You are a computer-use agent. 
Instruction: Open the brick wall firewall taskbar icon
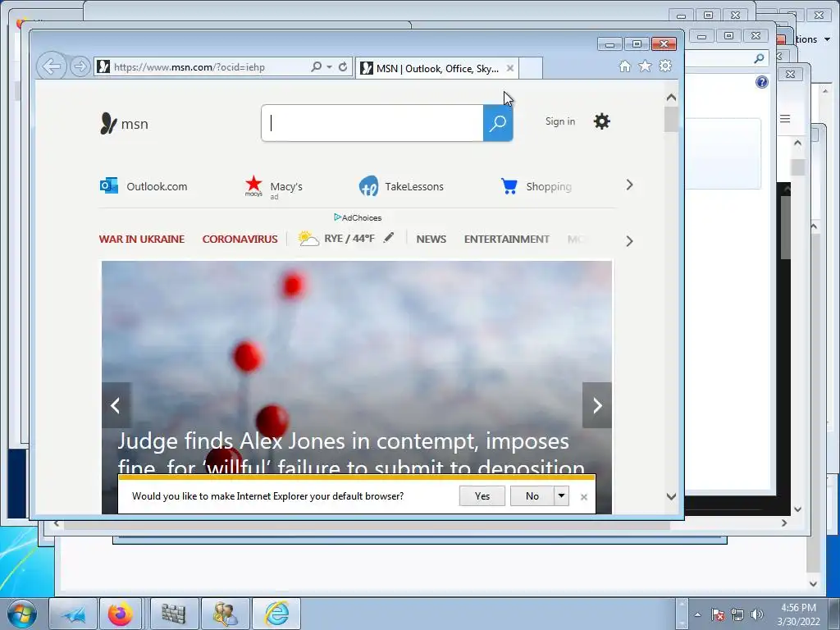click(174, 614)
